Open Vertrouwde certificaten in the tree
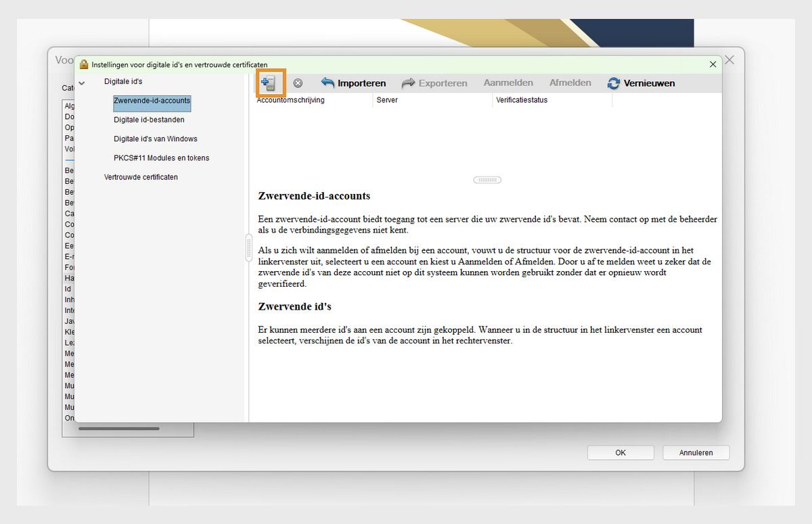The image size is (812, 524). point(141,176)
